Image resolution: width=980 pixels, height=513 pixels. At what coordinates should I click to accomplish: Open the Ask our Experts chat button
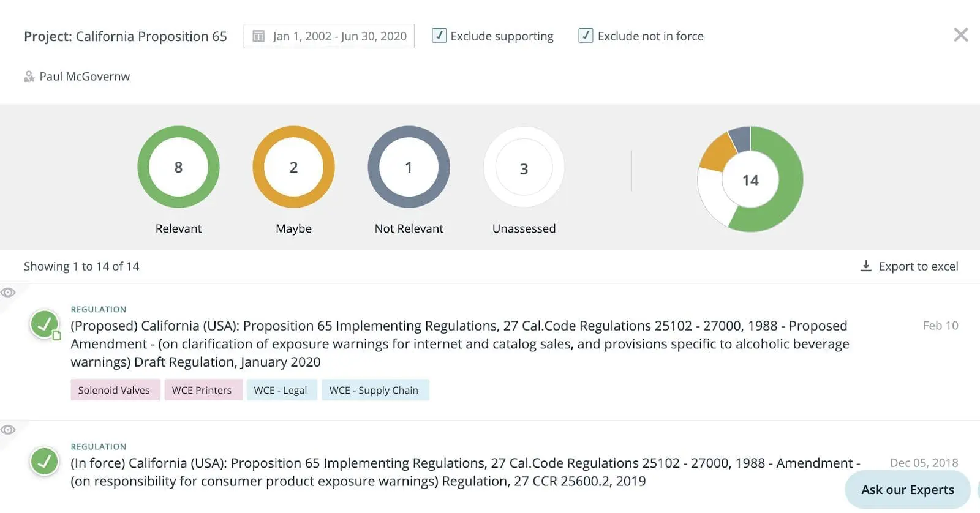pos(908,490)
